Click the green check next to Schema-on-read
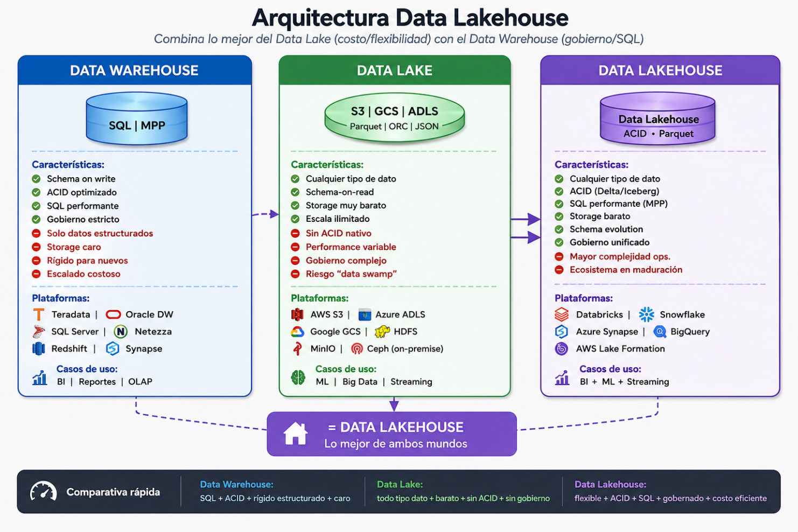The image size is (798, 532). point(295,192)
